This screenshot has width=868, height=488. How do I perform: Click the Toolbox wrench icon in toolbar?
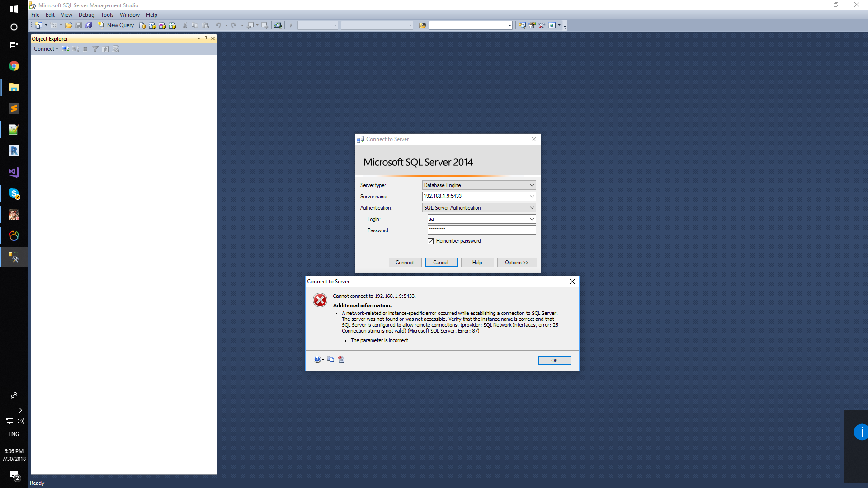coord(542,25)
